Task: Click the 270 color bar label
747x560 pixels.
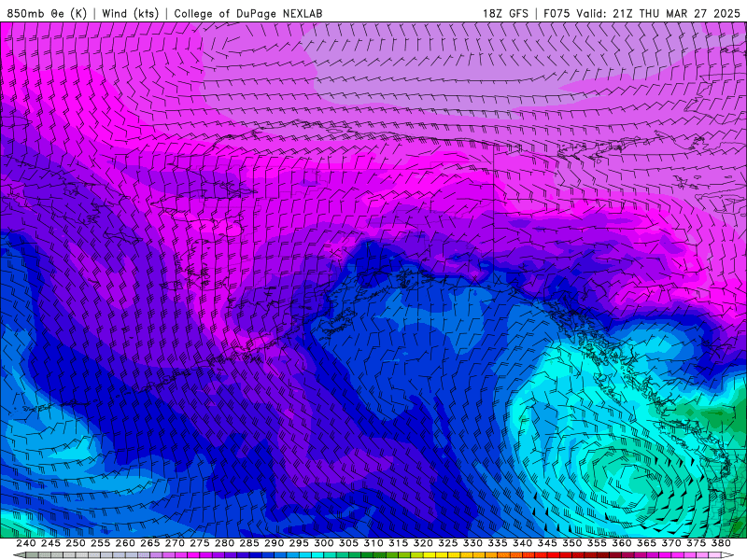Action: point(175,543)
